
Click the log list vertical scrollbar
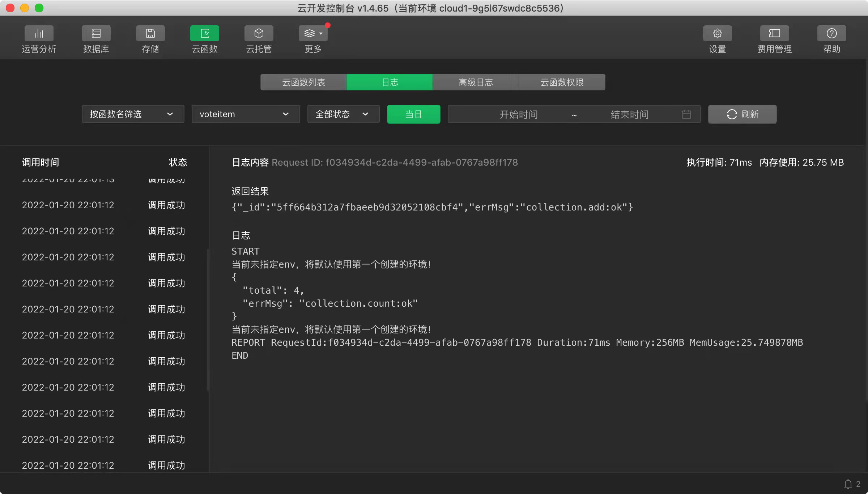pyautogui.click(x=208, y=320)
